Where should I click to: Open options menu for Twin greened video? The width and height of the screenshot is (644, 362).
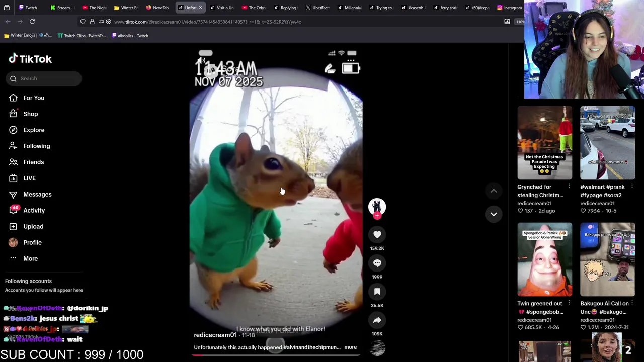click(x=569, y=303)
